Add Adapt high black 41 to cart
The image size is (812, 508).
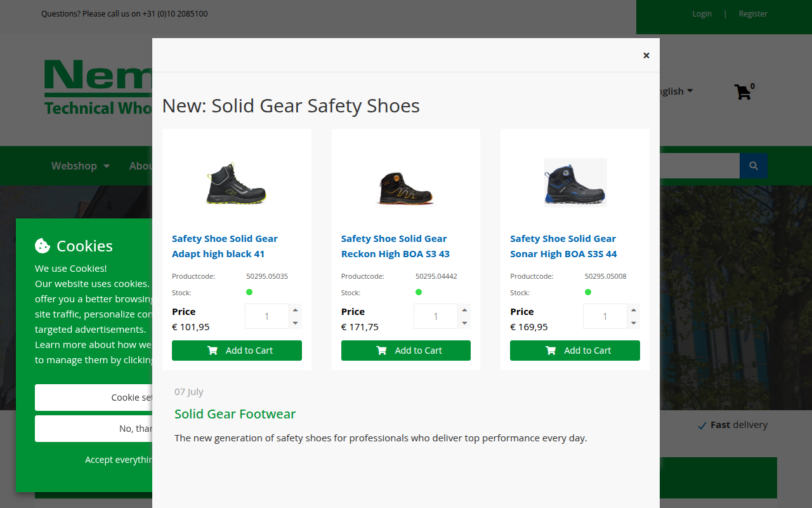pyautogui.click(x=237, y=351)
